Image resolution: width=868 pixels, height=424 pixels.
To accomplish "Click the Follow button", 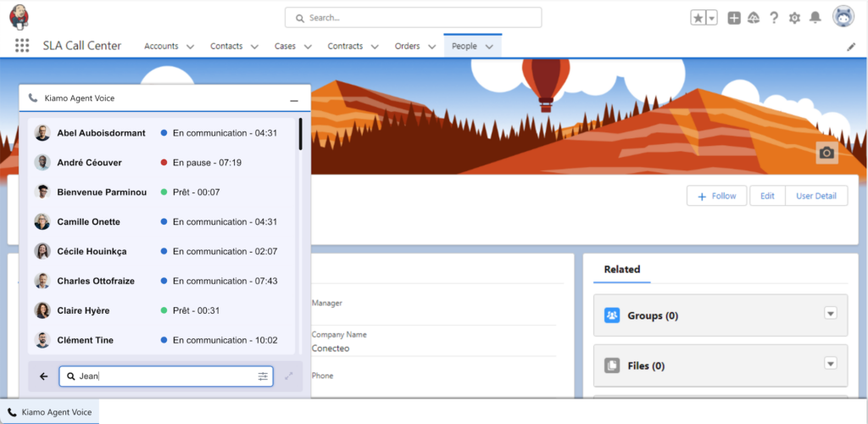I will pos(716,196).
